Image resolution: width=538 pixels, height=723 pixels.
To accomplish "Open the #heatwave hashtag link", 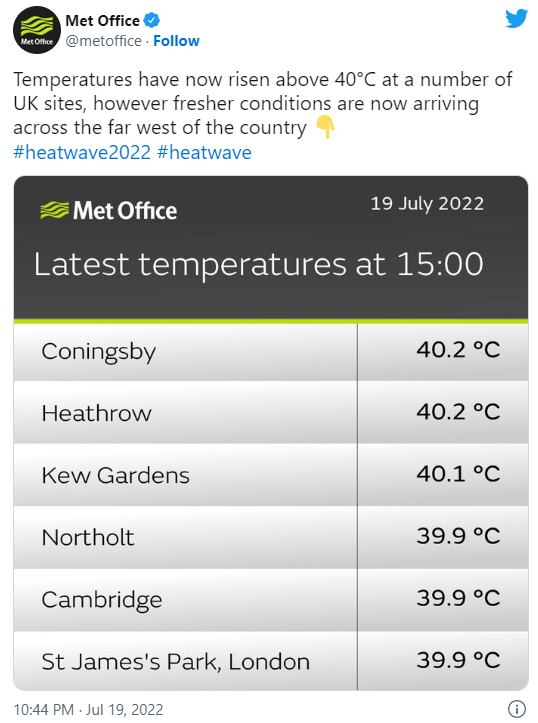I will pyautogui.click(x=204, y=152).
